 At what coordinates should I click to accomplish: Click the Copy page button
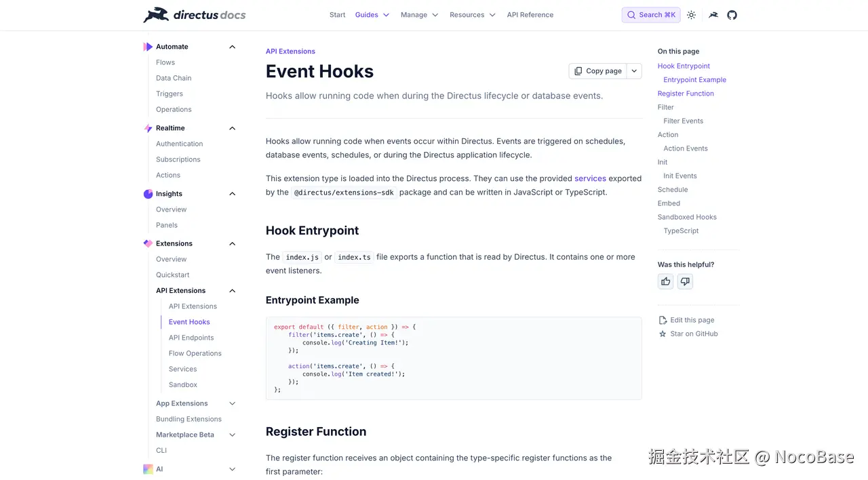point(597,71)
